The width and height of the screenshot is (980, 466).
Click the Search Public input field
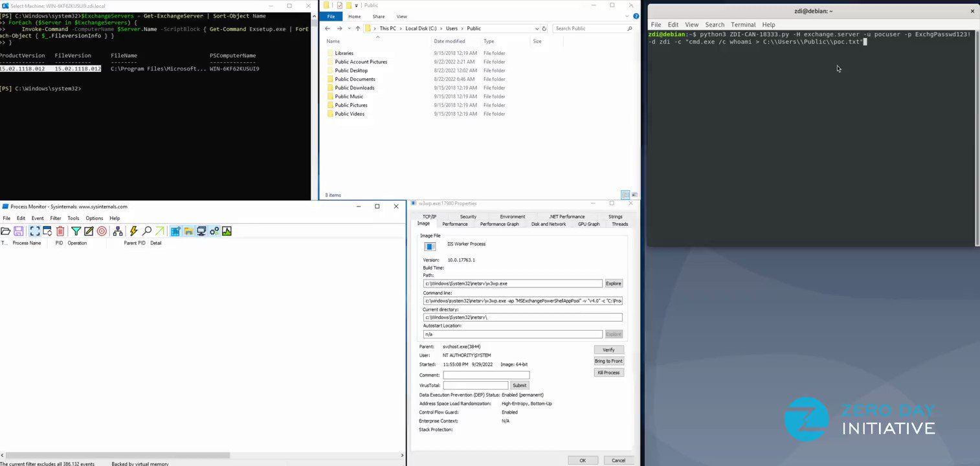tap(583, 28)
